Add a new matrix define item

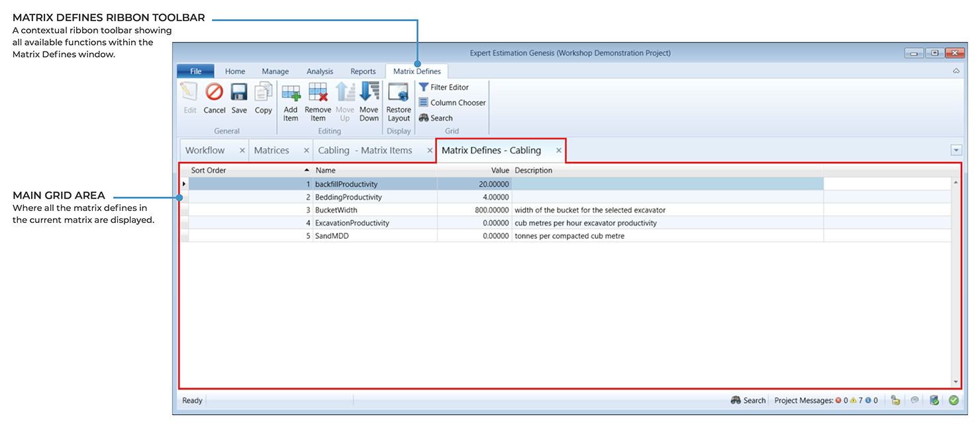[291, 102]
